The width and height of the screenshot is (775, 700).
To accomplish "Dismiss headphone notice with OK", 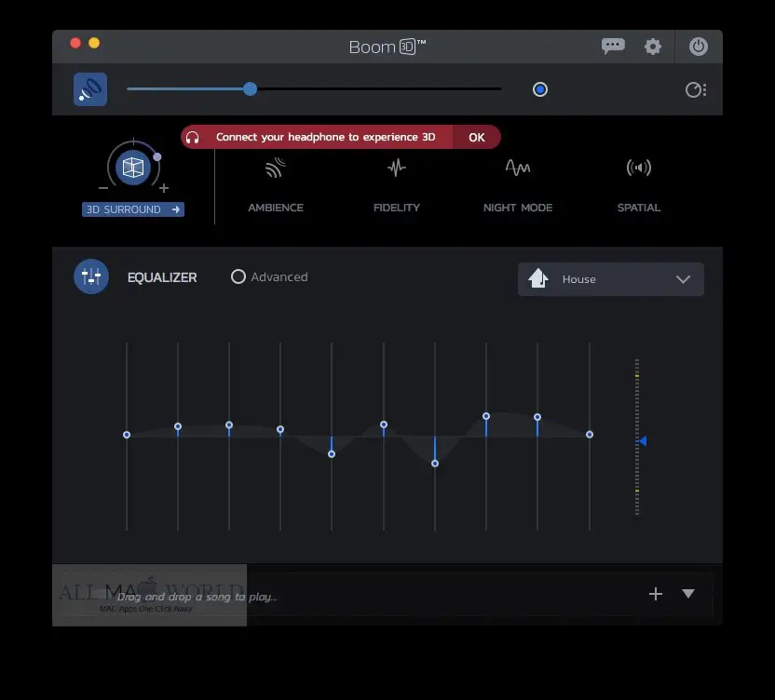I will click(x=477, y=138).
